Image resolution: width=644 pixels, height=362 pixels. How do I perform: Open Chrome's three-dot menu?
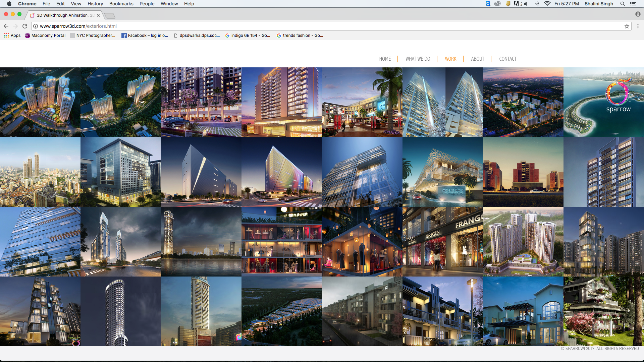(x=638, y=26)
